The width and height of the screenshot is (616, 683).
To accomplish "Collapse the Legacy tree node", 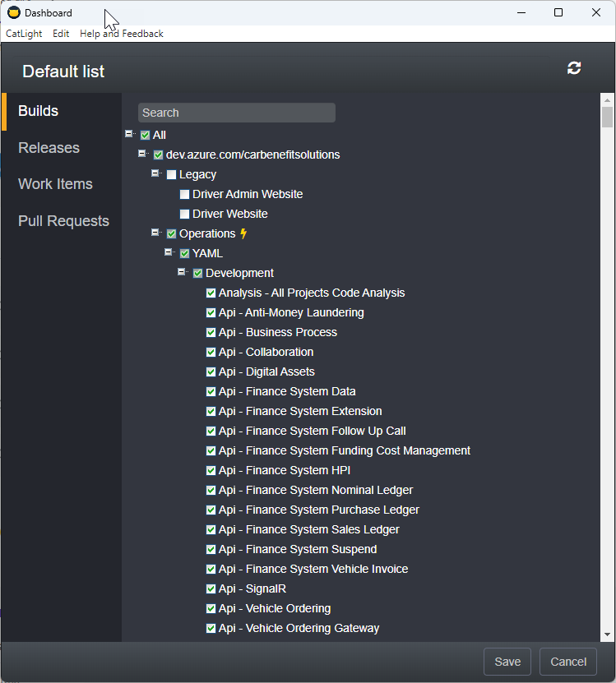I will [156, 173].
